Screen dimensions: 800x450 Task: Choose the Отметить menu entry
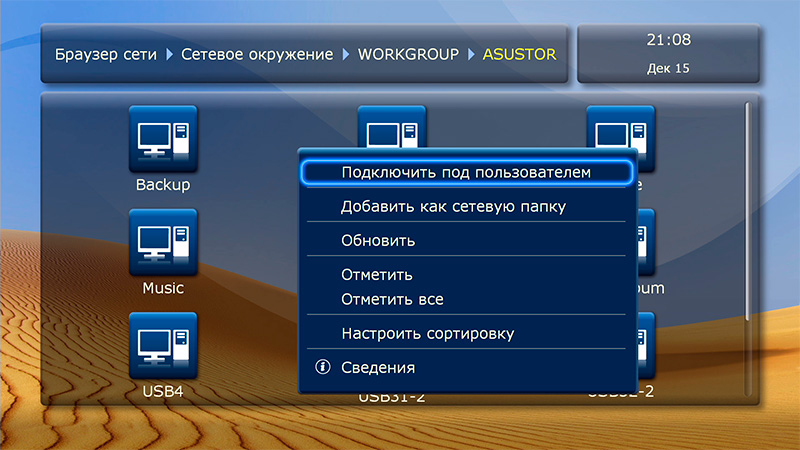click(377, 275)
